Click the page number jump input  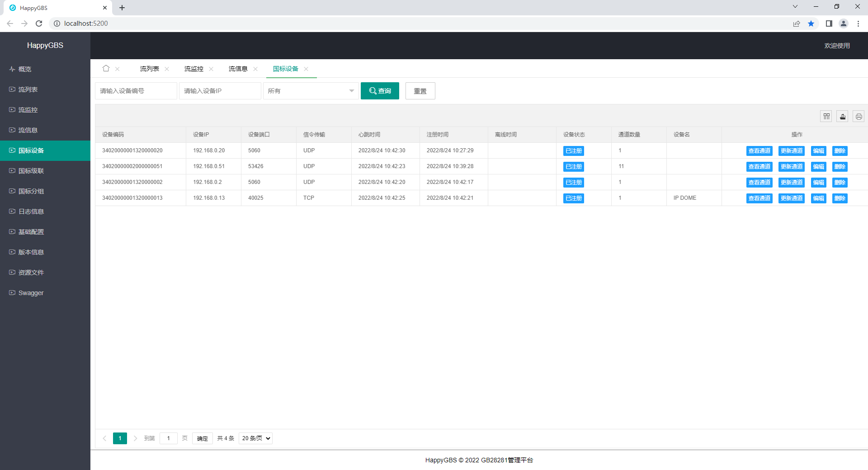click(x=169, y=438)
